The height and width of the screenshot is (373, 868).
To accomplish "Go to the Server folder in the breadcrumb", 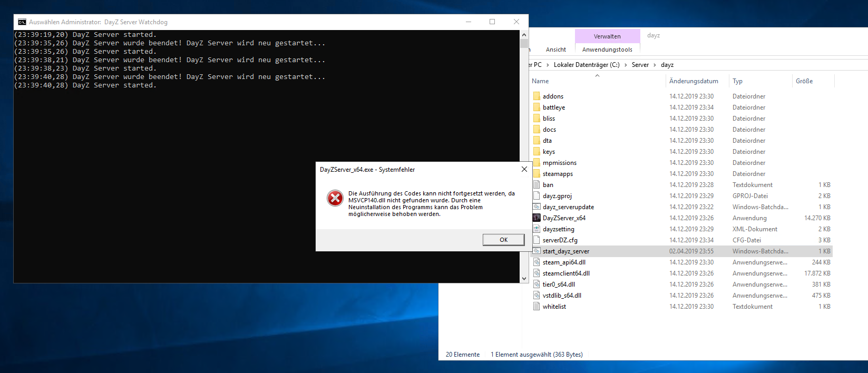I will [x=640, y=65].
